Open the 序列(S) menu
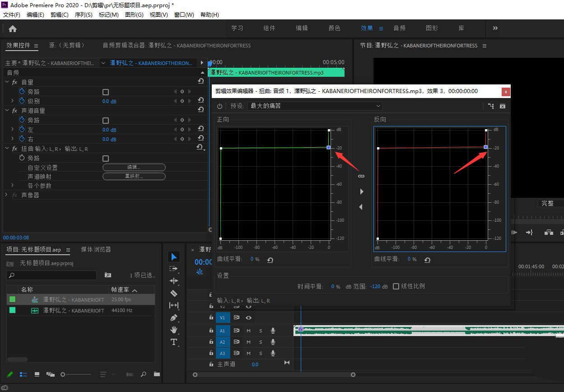 click(83, 15)
